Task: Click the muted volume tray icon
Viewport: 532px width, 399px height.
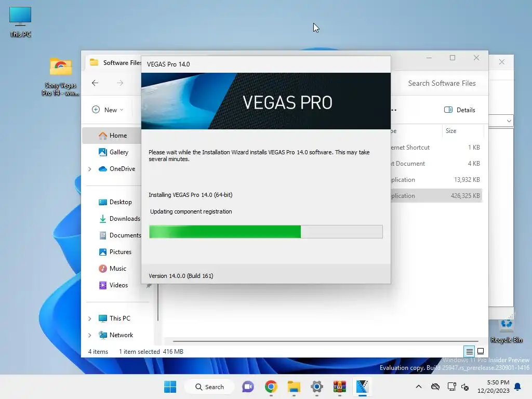Action: point(465,387)
